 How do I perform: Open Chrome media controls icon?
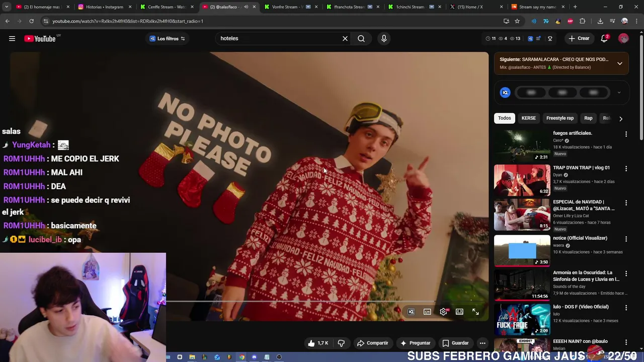612,21
